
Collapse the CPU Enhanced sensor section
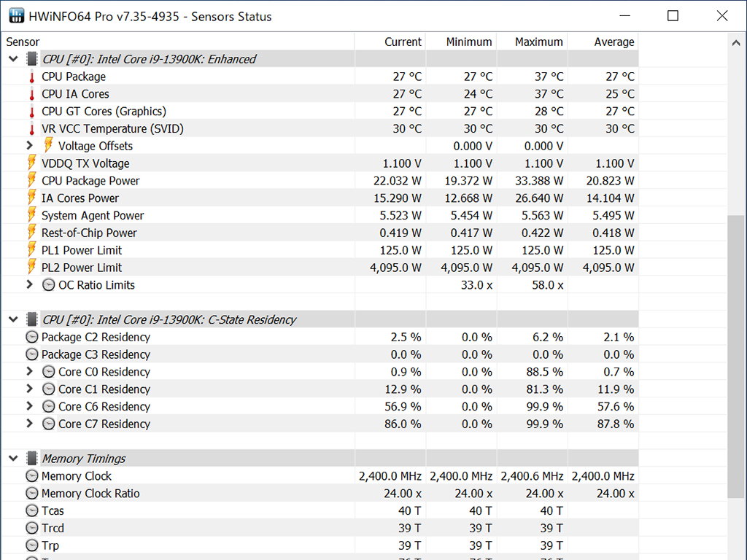(13, 59)
